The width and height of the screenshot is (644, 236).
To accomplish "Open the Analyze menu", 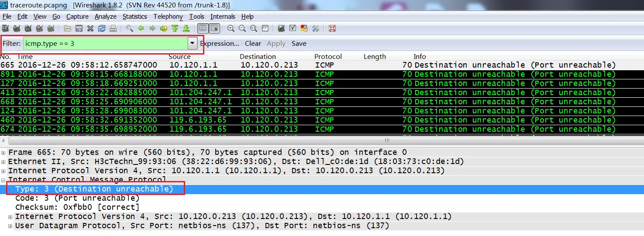I will pyautogui.click(x=105, y=17).
